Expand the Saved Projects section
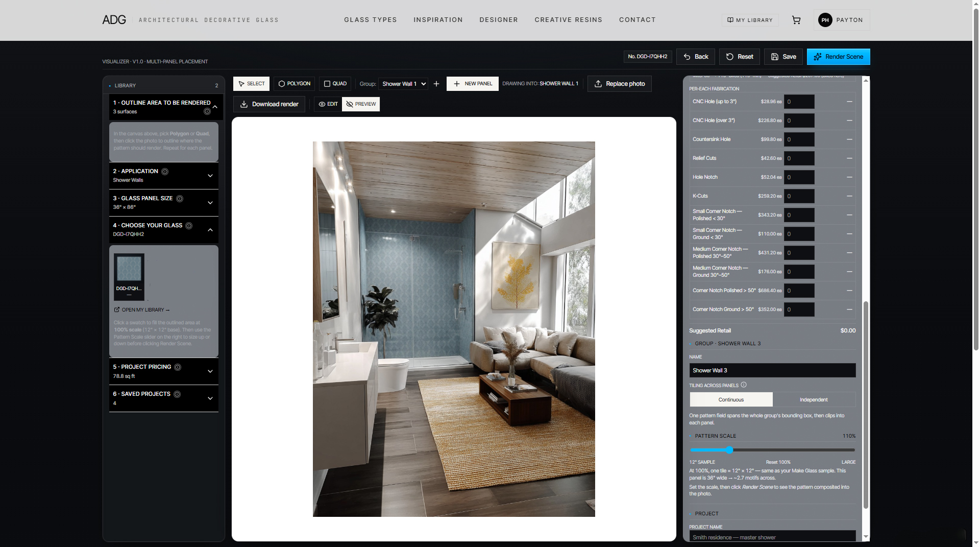Image resolution: width=980 pixels, height=547 pixels. (x=210, y=398)
